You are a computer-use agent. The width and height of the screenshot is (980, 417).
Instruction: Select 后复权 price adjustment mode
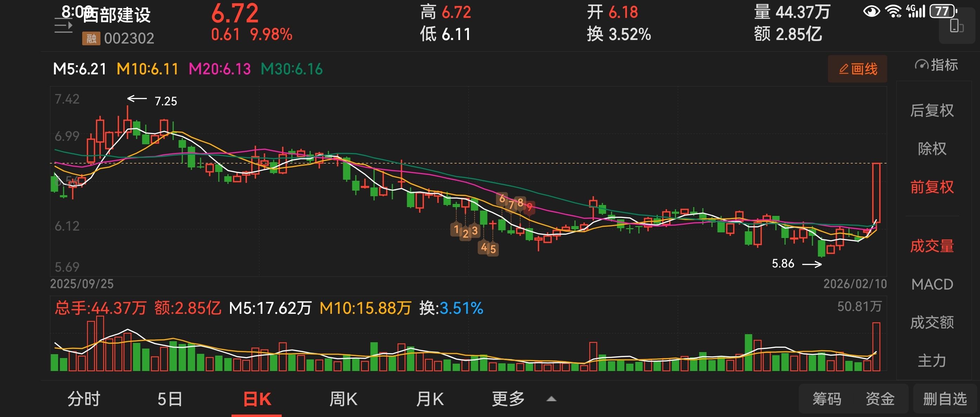click(x=932, y=111)
